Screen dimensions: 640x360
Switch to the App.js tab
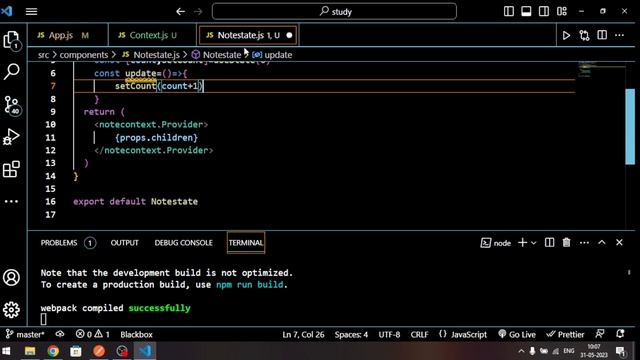tap(68, 36)
